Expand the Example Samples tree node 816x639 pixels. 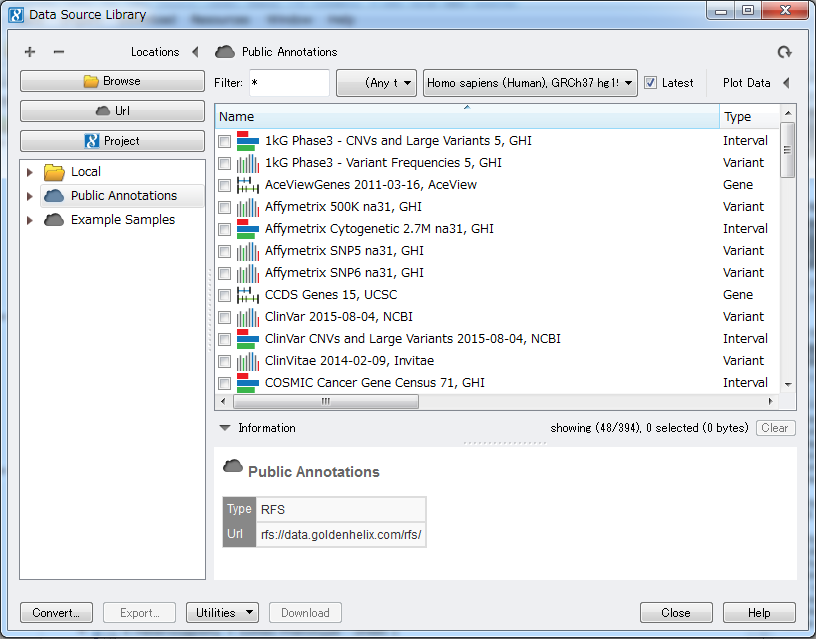[x=30, y=220]
